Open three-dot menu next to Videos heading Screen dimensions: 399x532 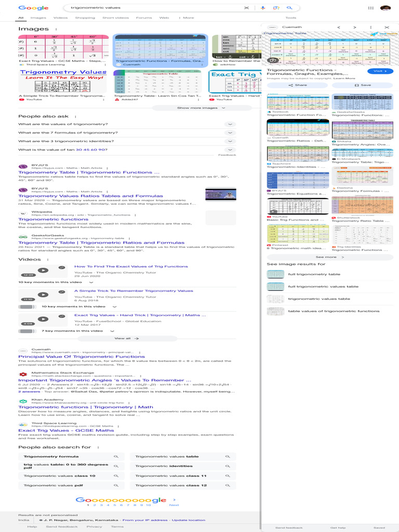47,260
